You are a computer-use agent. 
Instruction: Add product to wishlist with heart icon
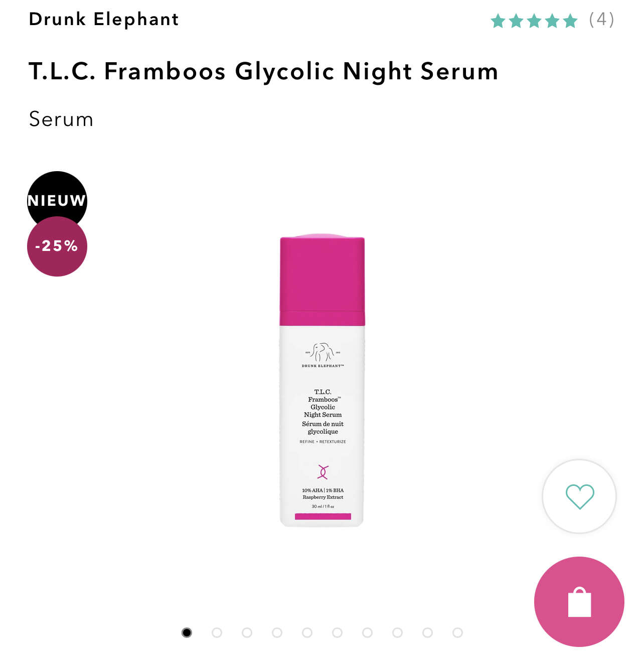pyautogui.click(x=579, y=496)
